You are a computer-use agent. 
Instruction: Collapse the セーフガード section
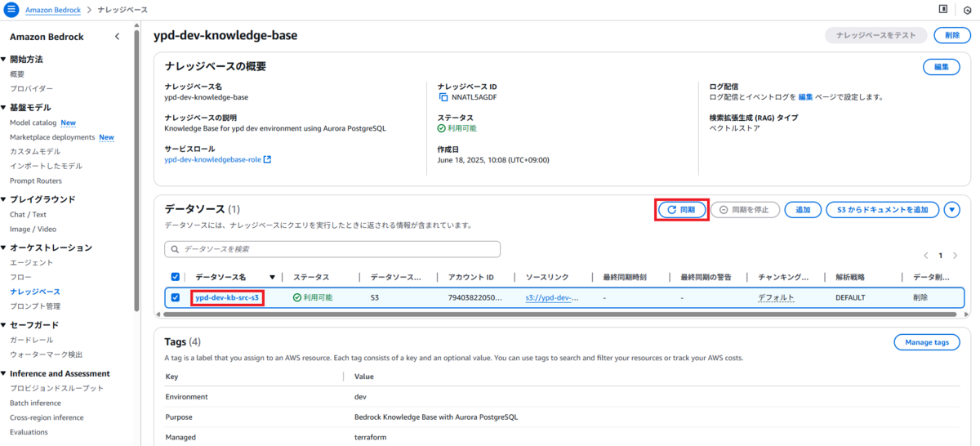click(x=3, y=325)
